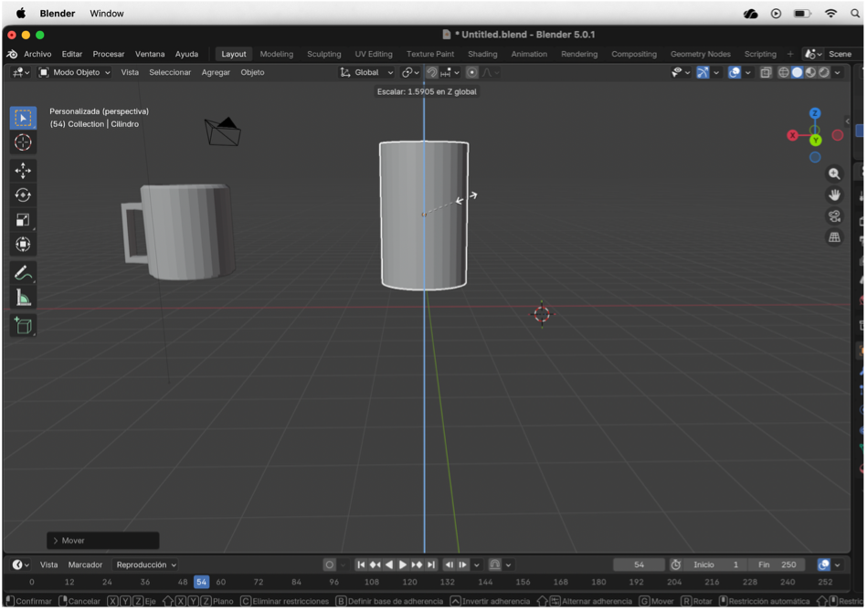868x611 pixels.
Task: Select the Measure tool
Action: pos(24,298)
